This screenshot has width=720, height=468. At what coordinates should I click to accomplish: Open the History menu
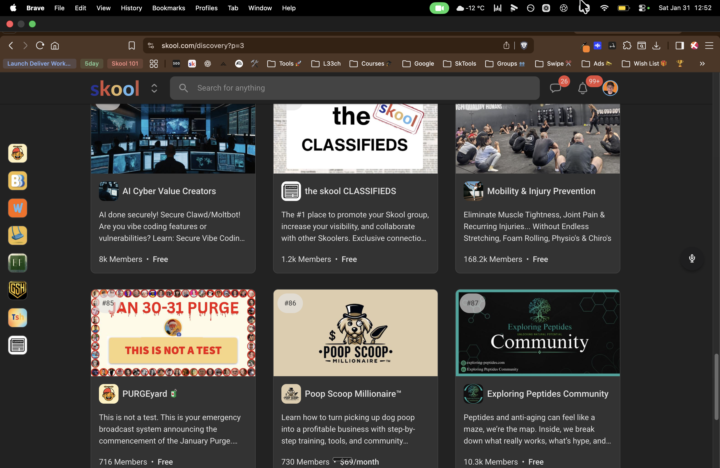point(131,8)
